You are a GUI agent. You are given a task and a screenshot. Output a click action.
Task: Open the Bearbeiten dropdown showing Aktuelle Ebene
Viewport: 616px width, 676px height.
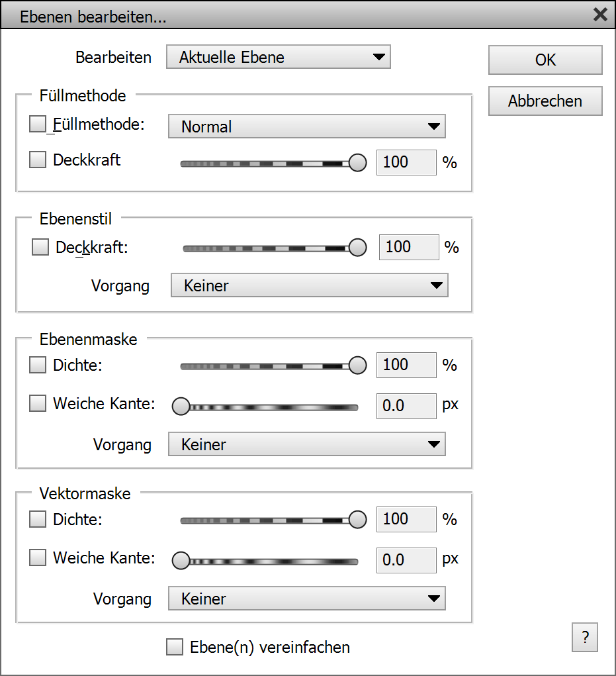coord(278,57)
